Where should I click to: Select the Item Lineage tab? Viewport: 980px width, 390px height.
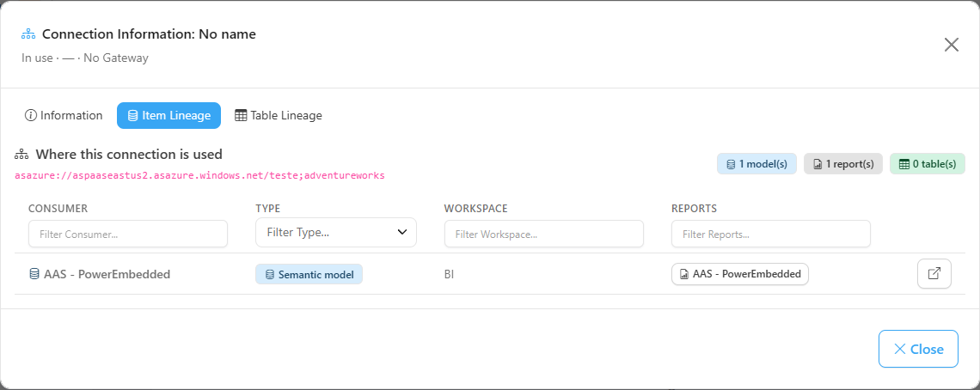(168, 116)
